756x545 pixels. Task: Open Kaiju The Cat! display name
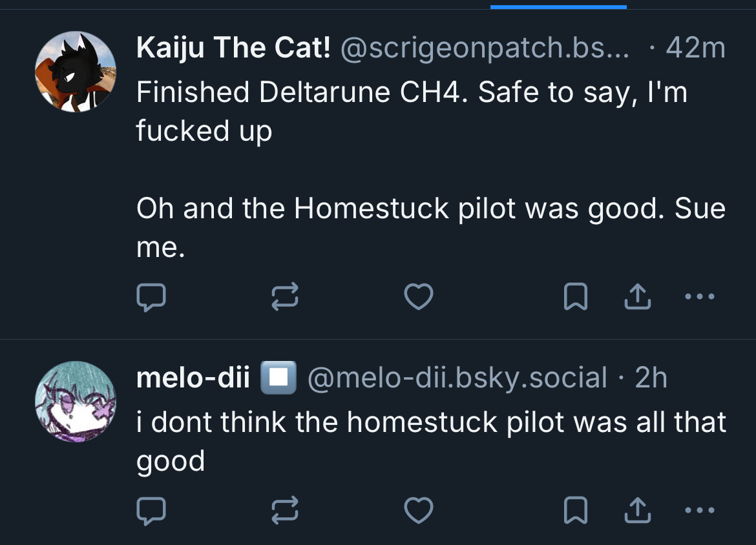(x=233, y=48)
